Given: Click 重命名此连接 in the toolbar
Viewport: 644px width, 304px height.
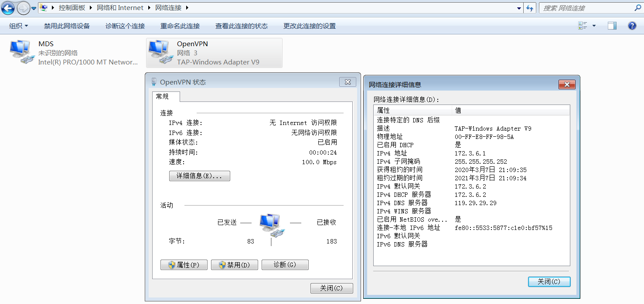Looking at the screenshot, I should 180,26.
